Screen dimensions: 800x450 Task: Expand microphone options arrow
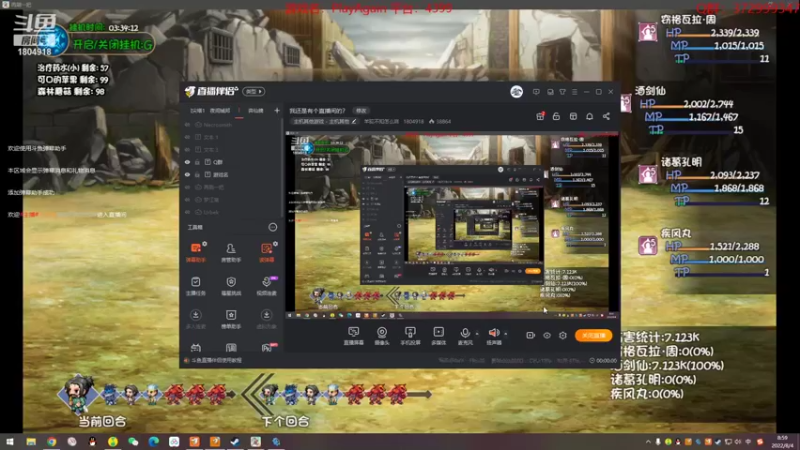point(477,334)
